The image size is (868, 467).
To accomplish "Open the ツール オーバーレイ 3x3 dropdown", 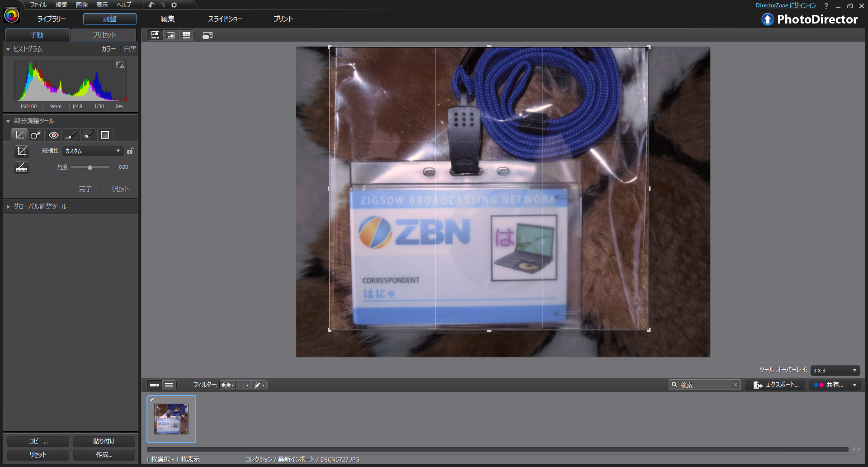I will pos(835,370).
